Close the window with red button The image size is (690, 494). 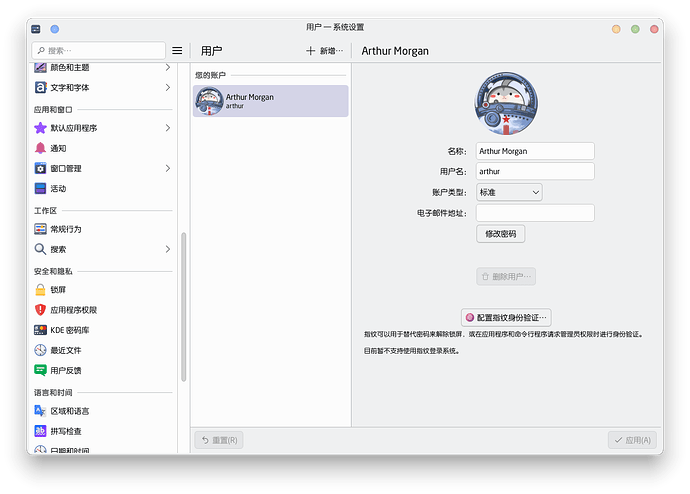pyautogui.click(x=654, y=29)
